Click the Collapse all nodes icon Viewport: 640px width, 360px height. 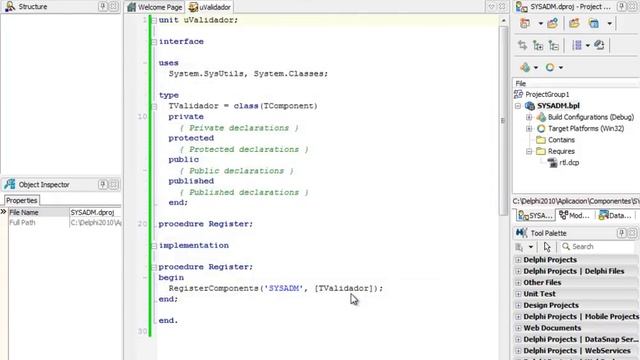[553, 45]
